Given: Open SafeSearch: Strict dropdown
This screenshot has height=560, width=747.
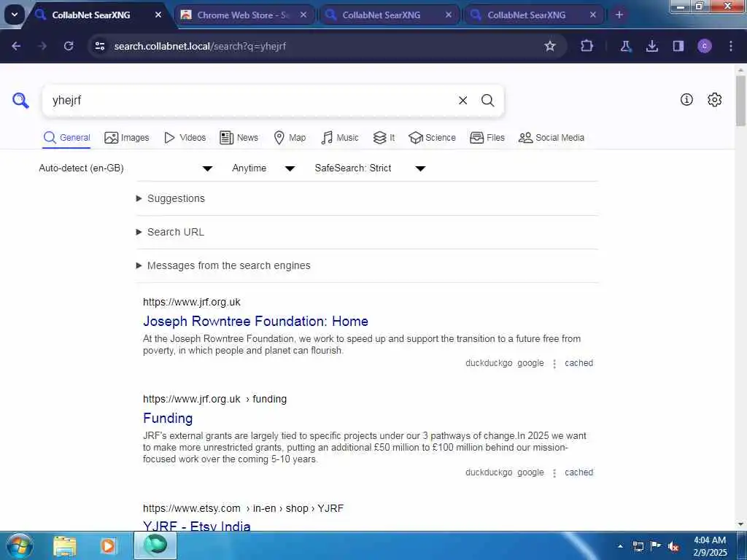Looking at the screenshot, I should (x=370, y=168).
